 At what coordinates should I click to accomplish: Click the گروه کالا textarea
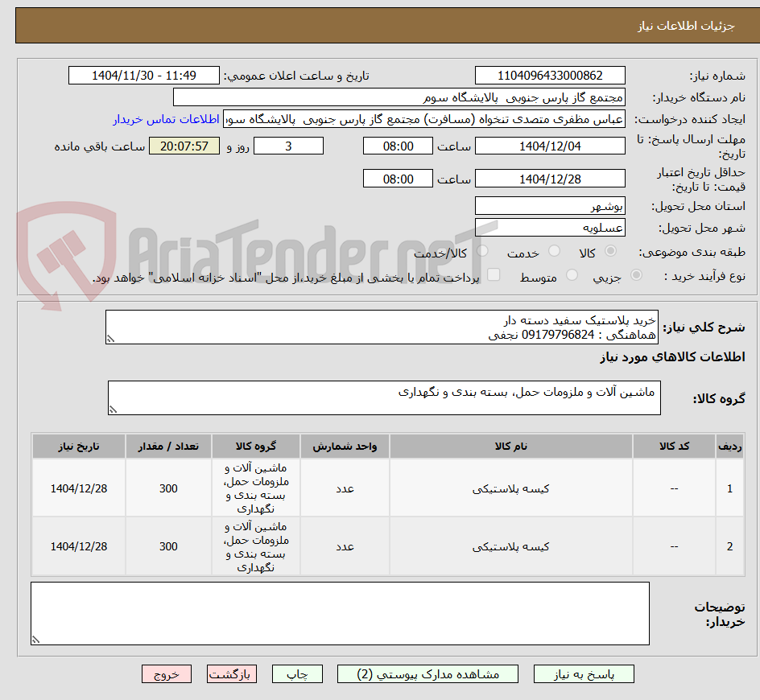(384, 397)
